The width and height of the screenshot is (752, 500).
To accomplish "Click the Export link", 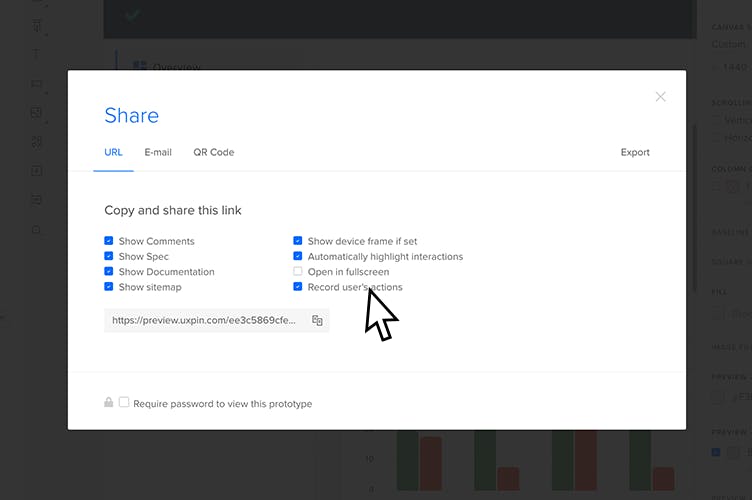I will [x=635, y=152].
